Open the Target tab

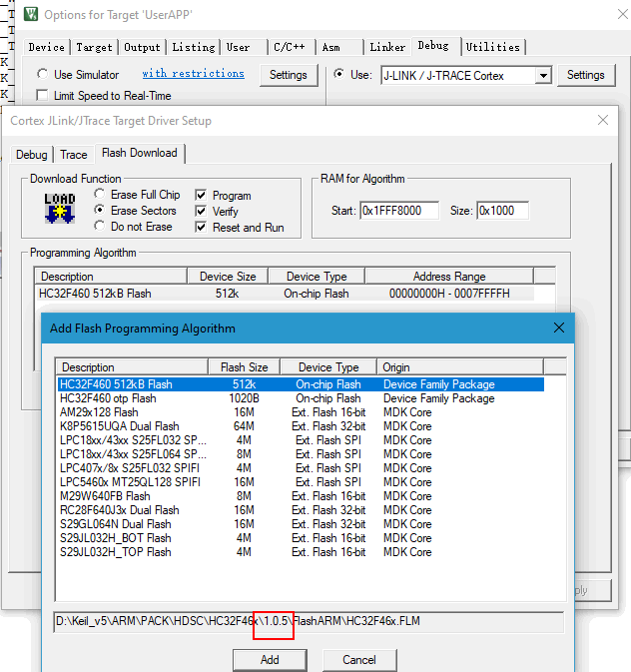94,47
